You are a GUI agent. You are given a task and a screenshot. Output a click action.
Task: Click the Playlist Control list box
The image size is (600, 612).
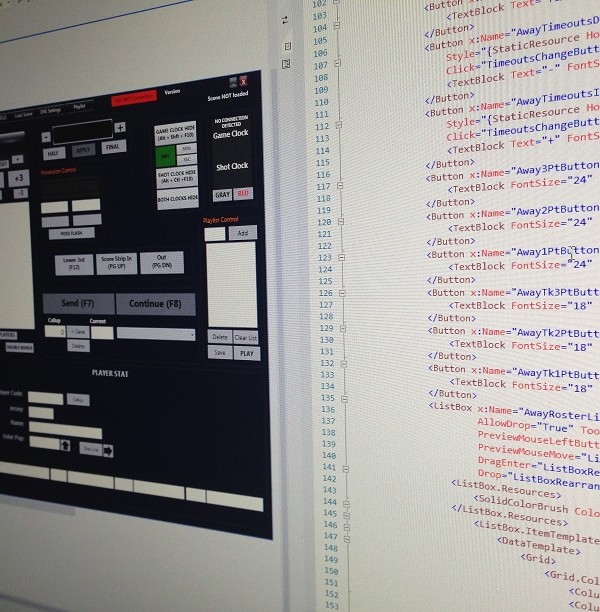pos(231,285)
